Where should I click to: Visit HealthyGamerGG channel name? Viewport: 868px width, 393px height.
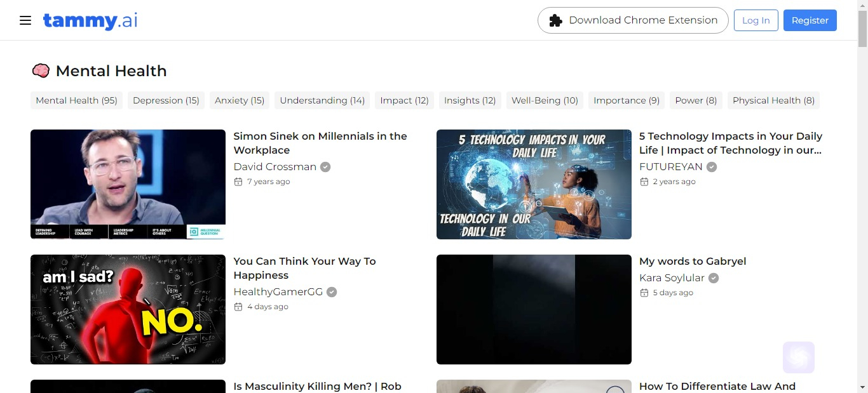tap(278, 292)
